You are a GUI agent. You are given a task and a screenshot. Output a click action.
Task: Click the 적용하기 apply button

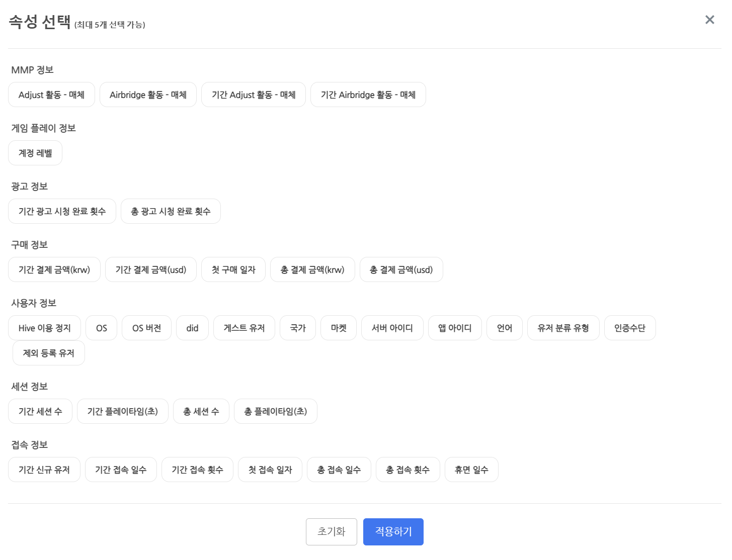click(x=393, y=531)
